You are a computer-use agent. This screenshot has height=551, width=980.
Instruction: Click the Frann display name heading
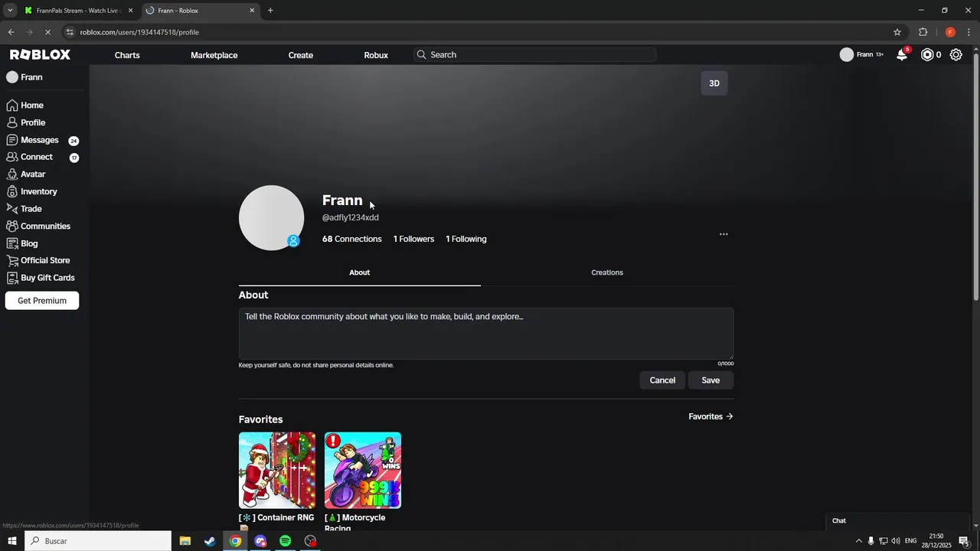(x=342, y=200)
